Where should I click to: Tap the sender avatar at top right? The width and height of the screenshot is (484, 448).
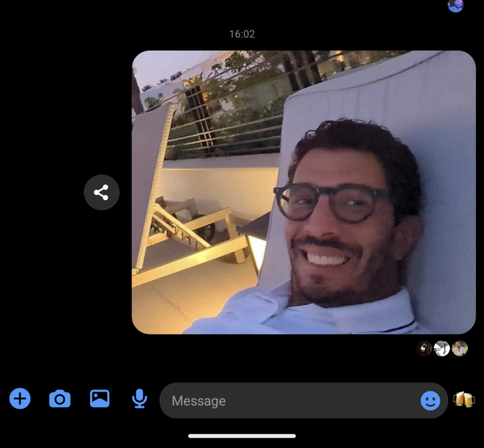pos(455,5)
